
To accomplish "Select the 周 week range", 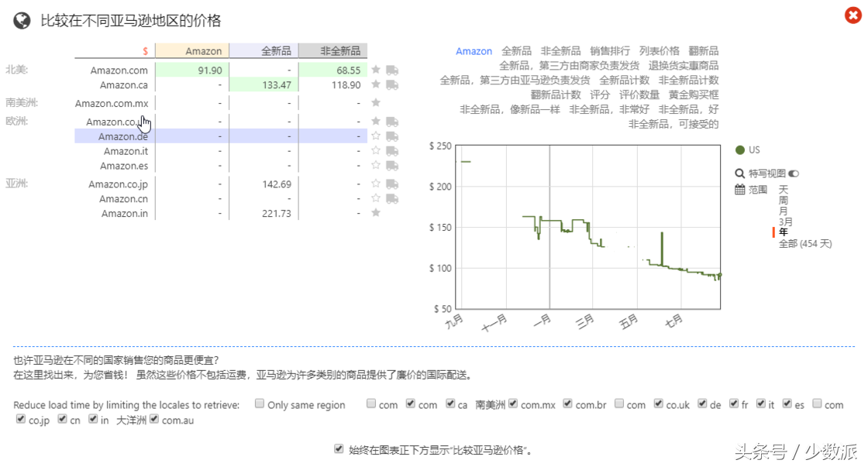I will [784, 201].
